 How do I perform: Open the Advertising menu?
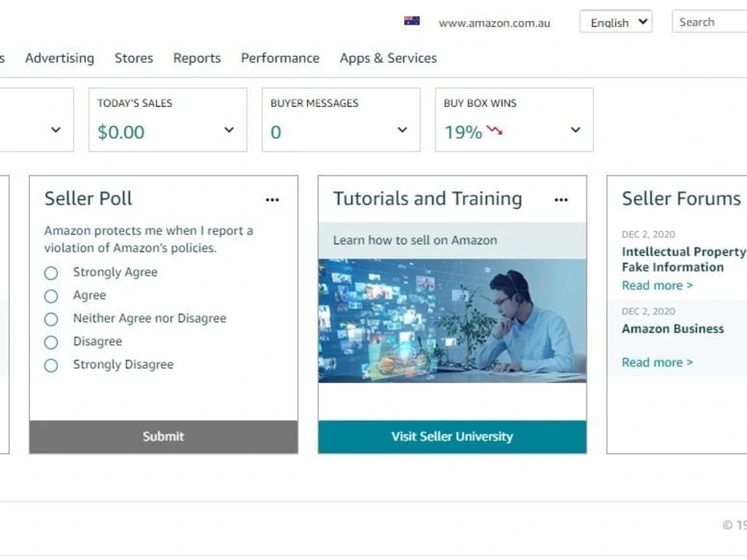pos(60,58)
